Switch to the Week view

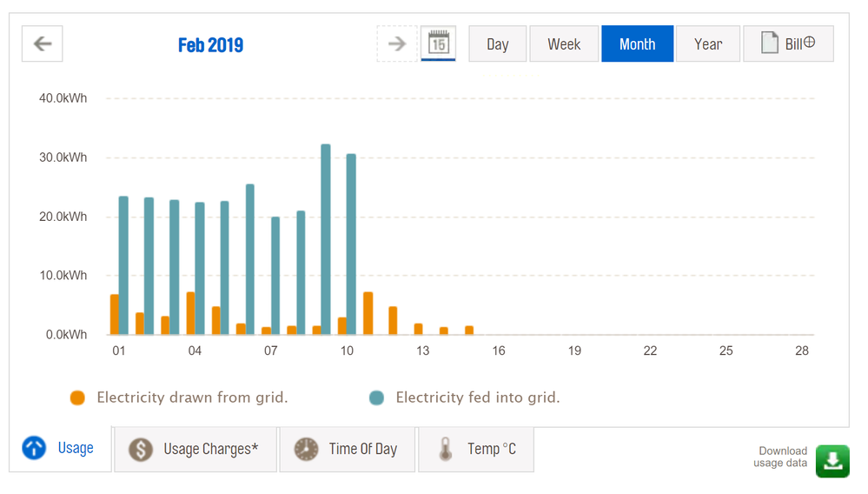point(564,44)
